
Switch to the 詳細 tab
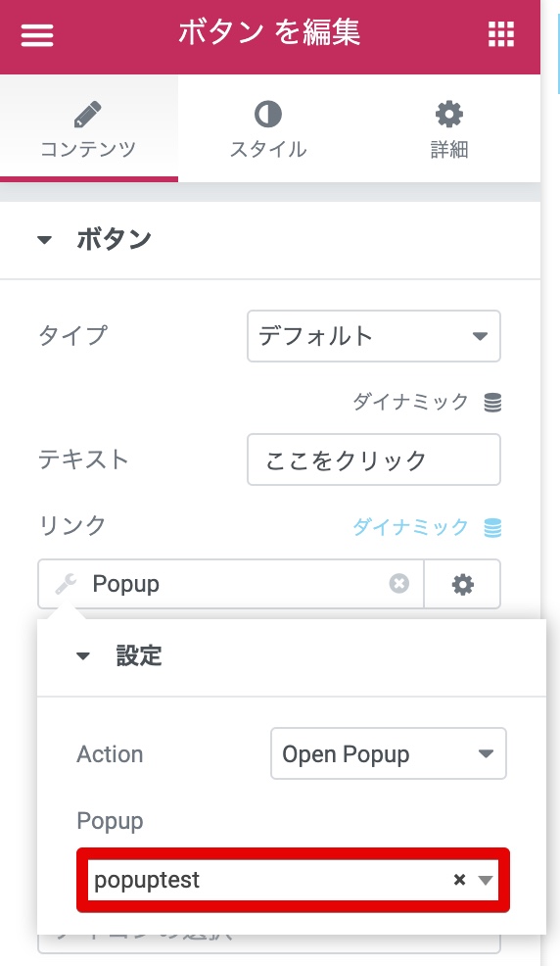448,130
